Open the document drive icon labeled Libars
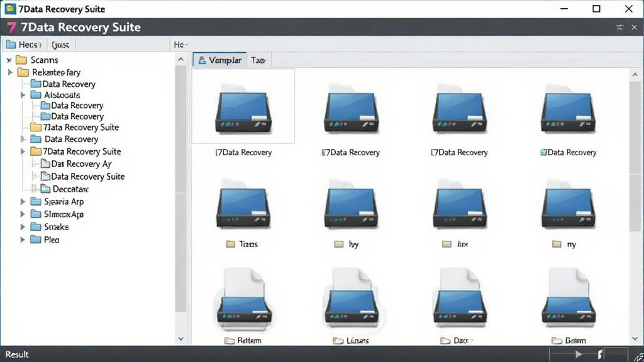 point(352,299)
